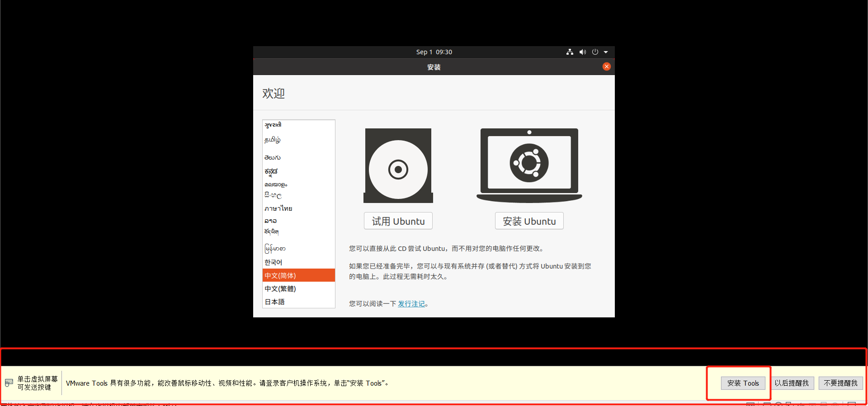This screenshot has width=868, height=406.
Task: Click the 安装 Tools button in VMware bar
Action: point(743,383)
